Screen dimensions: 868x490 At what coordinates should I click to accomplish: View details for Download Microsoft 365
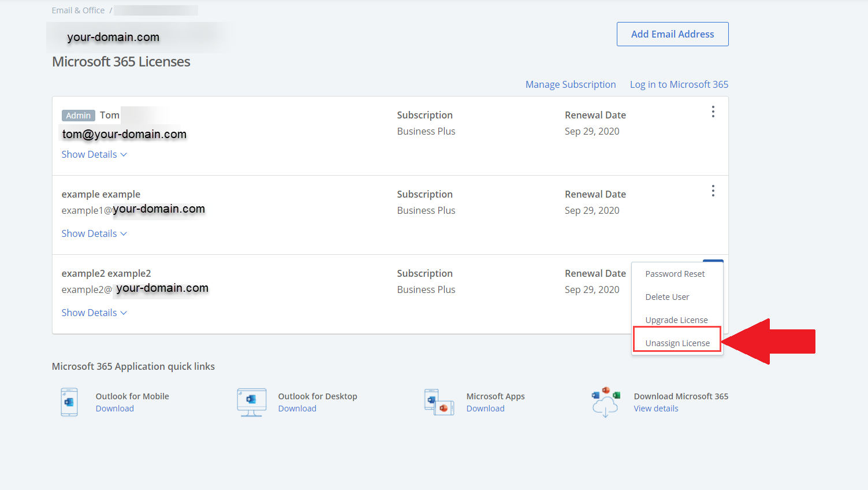tap(656, 409)
